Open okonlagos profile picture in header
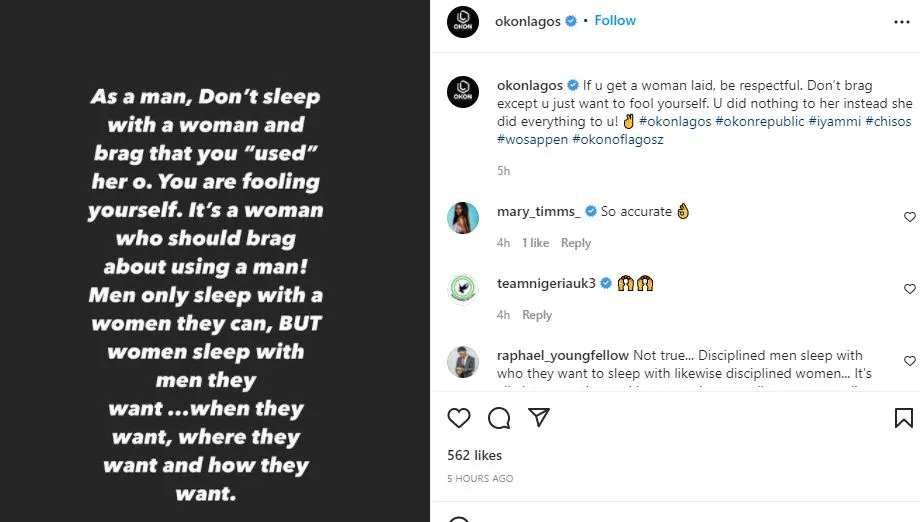The image size is (920, 522). [x=461, y=22]
